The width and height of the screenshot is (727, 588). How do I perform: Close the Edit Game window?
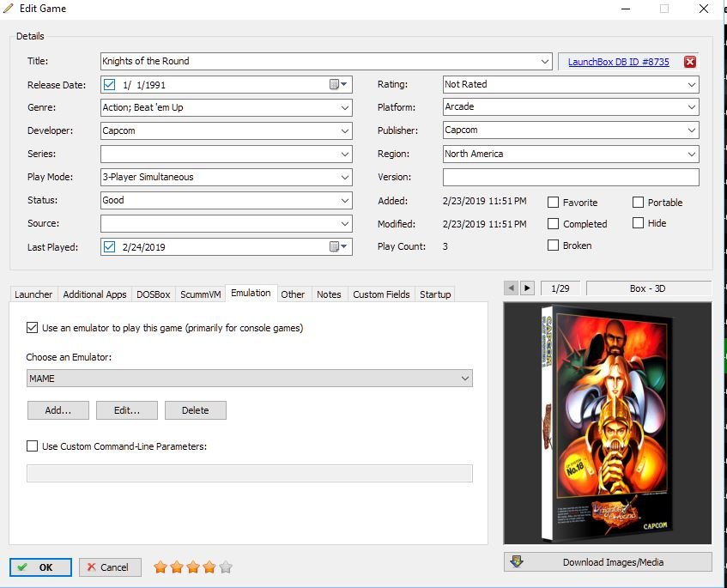703,9
